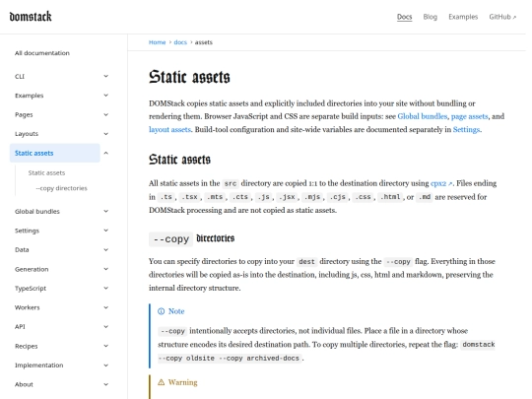Click the Home breadcrumb link
Image resolution: width=532 pixels, height=399 pixels.
(157, 42)
